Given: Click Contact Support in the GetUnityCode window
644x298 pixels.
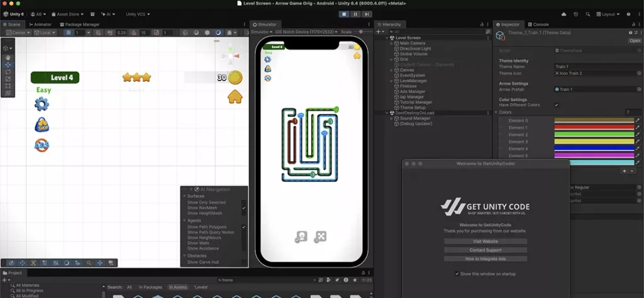Looking at the screenshot, I should [x=486, y=250].
